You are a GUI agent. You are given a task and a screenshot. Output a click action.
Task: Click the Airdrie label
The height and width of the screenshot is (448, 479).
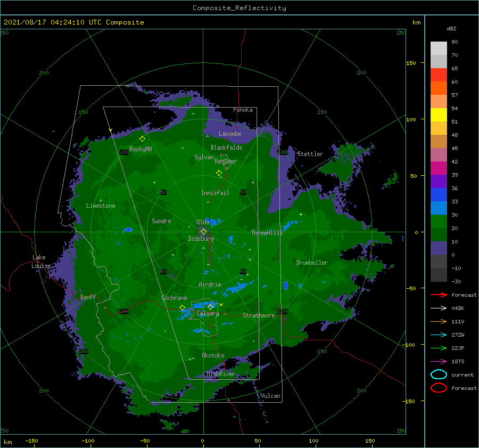pos(210,284)
